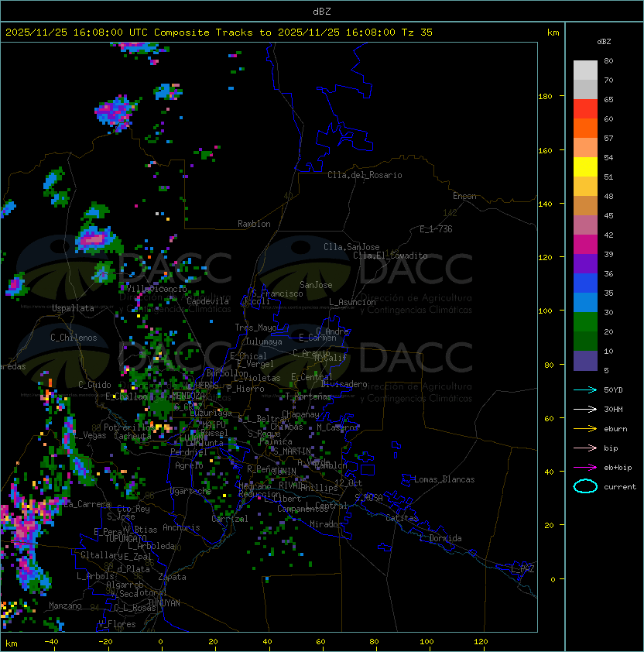Click the pink bip arrow icon
The image size is (644, 652).
(x=585, y=448)
